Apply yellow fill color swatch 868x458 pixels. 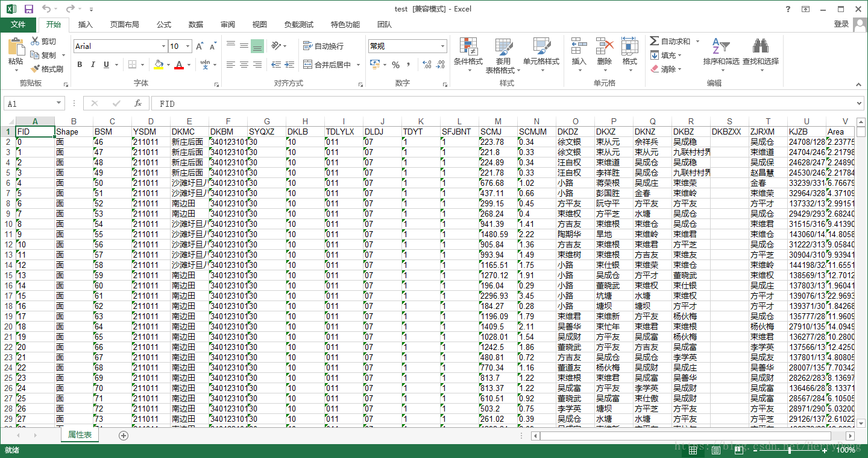(x=159, y=65)
